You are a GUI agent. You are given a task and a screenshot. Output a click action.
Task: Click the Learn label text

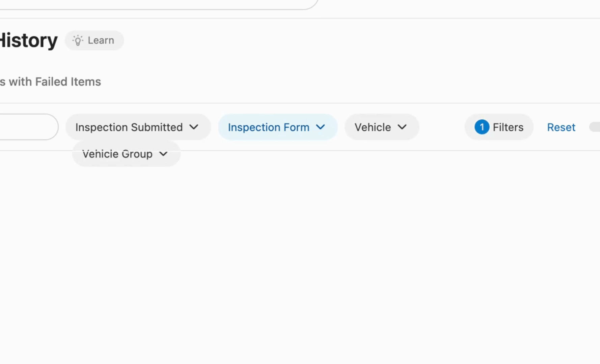[101, 40]
